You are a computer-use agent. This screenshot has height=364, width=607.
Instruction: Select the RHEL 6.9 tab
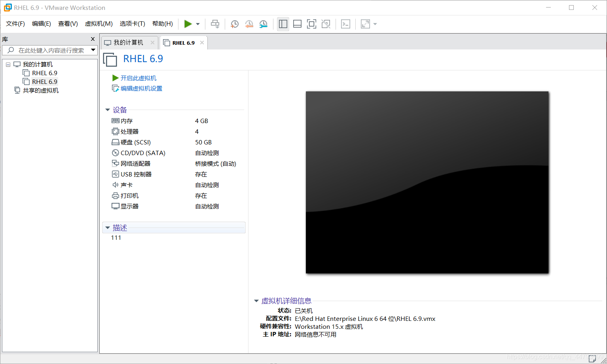point(183,43)
